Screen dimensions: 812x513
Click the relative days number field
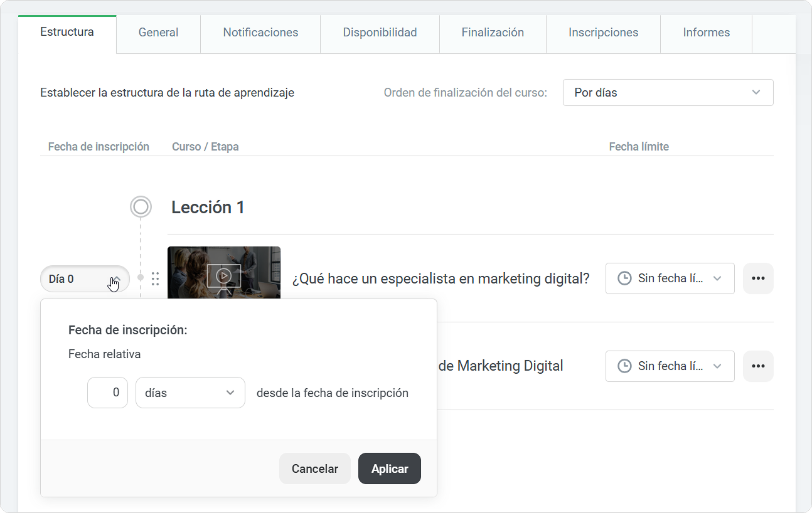coord(107,393)
